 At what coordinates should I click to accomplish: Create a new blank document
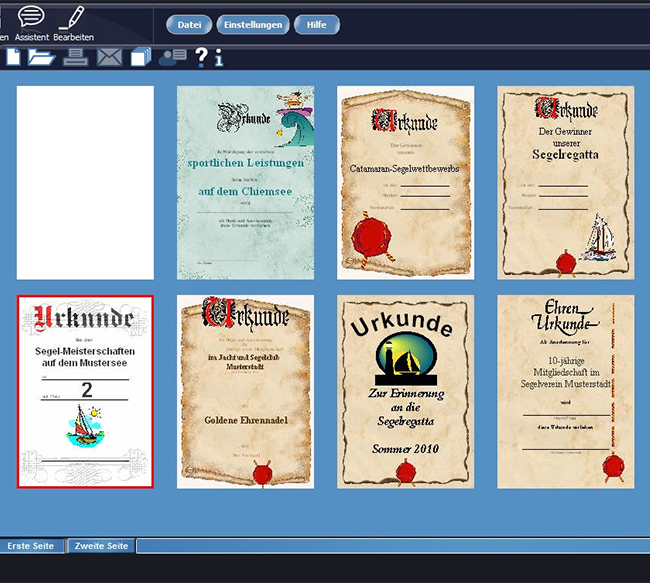tap(13, 57)
